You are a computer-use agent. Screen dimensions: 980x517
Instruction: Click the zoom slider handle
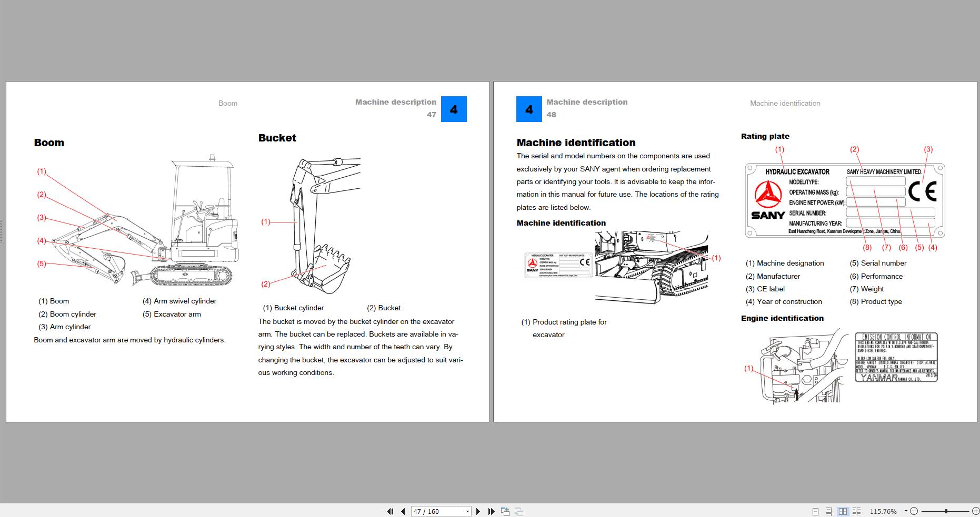click(x=946, y=511)
